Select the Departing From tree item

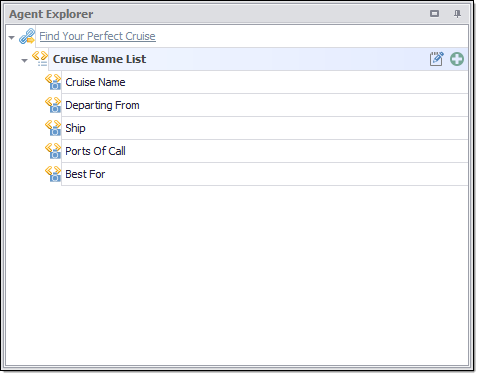point(265,105)
